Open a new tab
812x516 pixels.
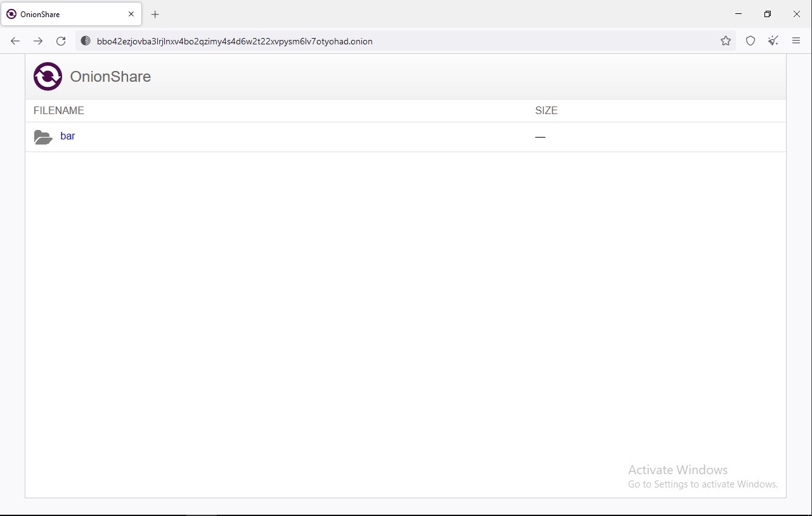(155, 14)
